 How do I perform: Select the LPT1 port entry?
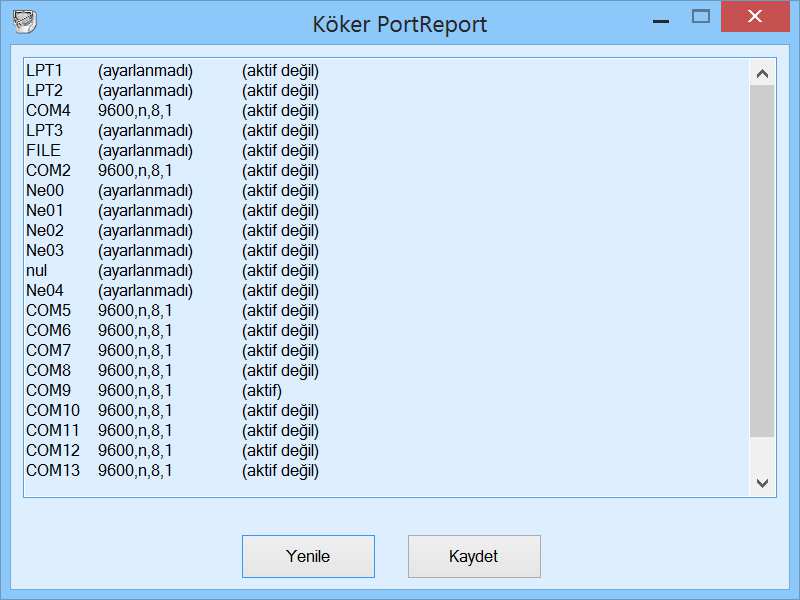coord(150,70)
